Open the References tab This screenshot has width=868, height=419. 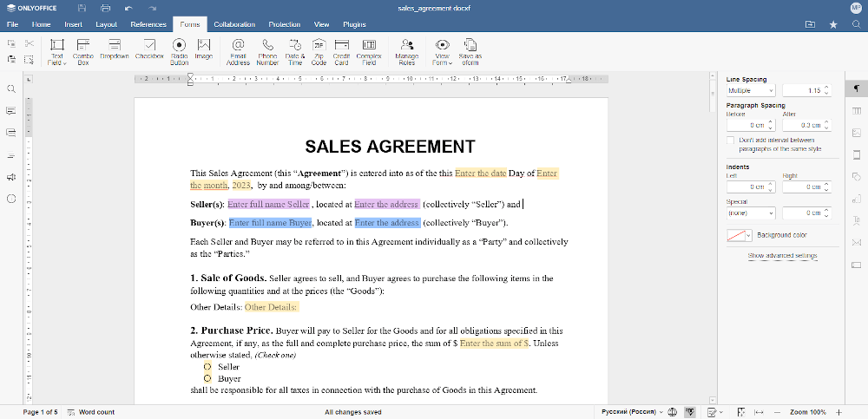[x=148, y=25]
